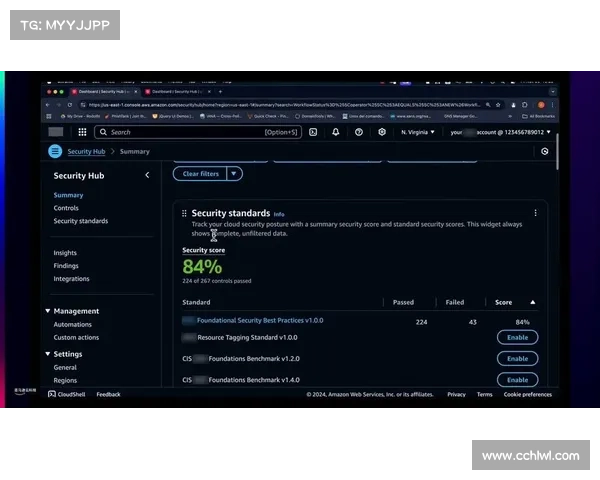Screen dimensions: 600x480
Task: Open Automations under Management
Action: pos(73,325)
